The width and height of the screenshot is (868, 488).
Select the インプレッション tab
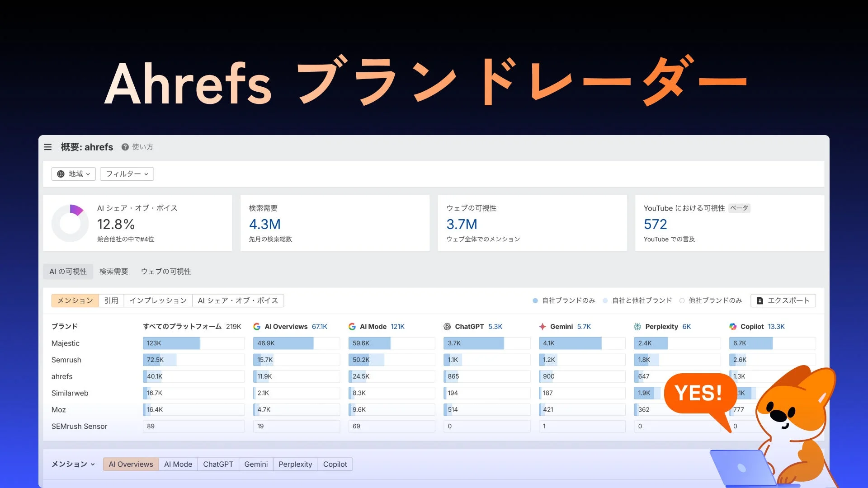pos(158,300)
